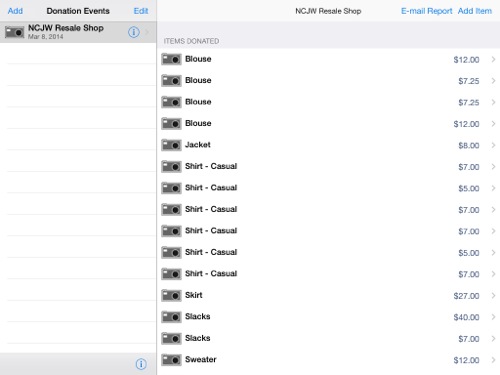Select the Slacks item priced $7.00

pyautogui.click(x=328, y=338)
